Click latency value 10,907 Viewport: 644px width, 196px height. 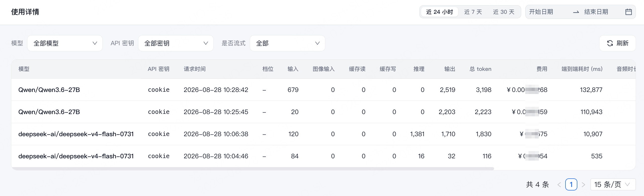point(593,134)
